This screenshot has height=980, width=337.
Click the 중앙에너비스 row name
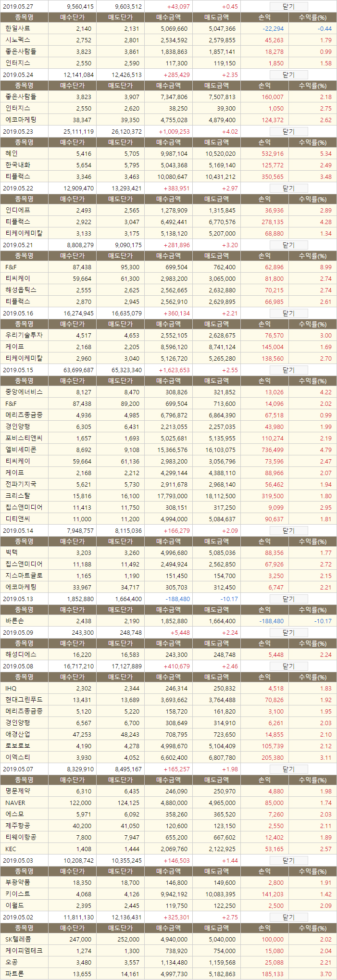[24, 392]
